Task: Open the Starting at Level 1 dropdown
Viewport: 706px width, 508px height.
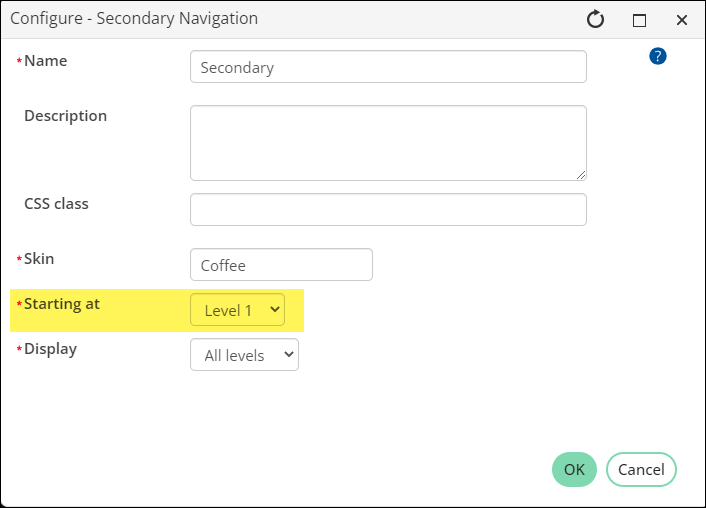Action: point(237,310)
